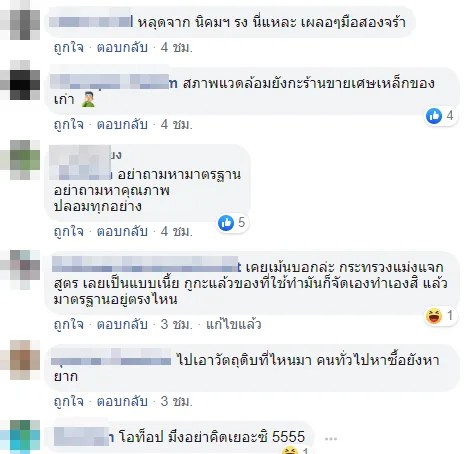Open the green avatar of the third commenter

pos(20,160)
